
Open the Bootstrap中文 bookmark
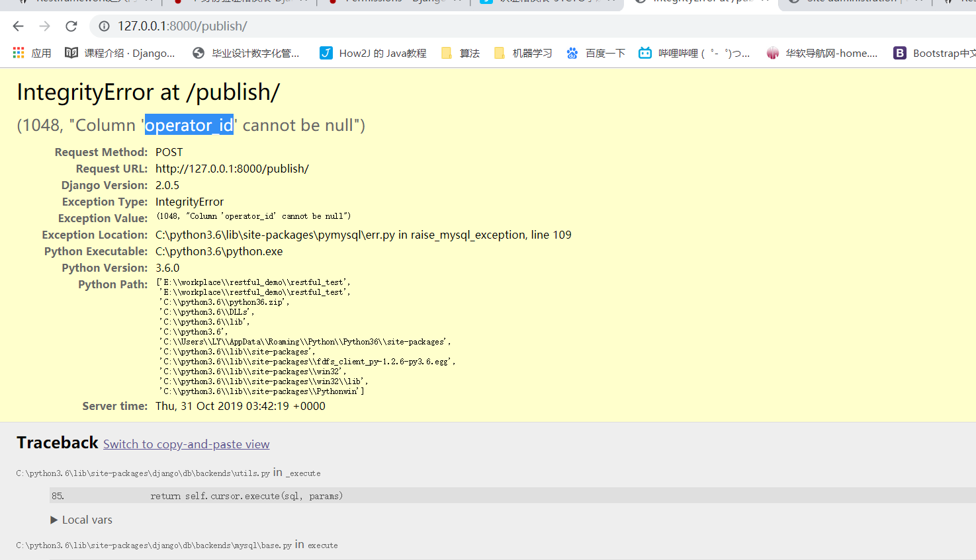click(934, 53)
